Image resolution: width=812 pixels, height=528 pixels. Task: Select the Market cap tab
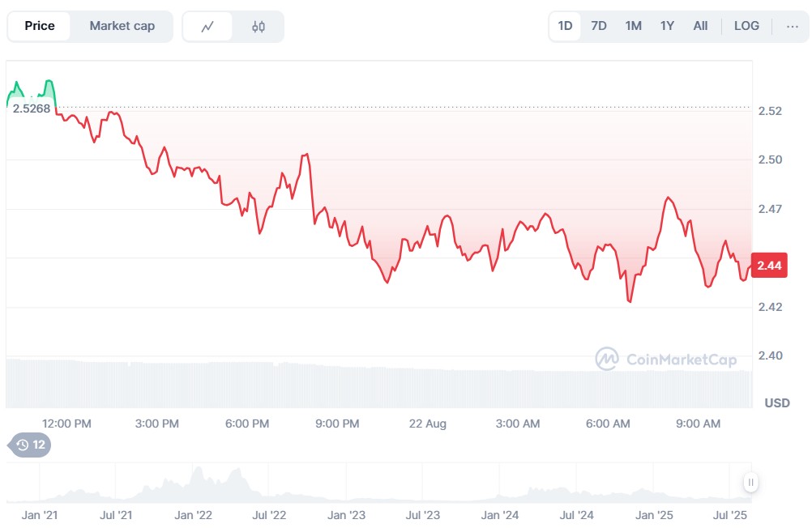click(x=122, y=26)
